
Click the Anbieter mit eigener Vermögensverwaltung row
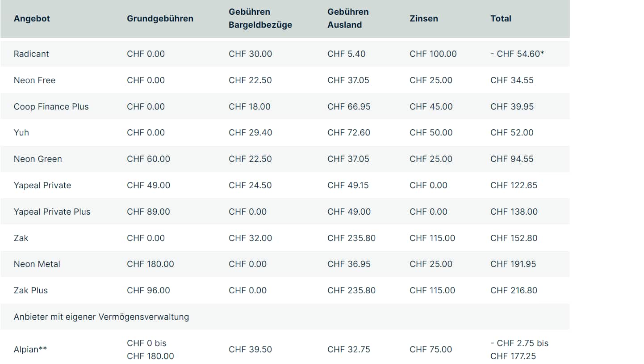click(x=101, y=317)
